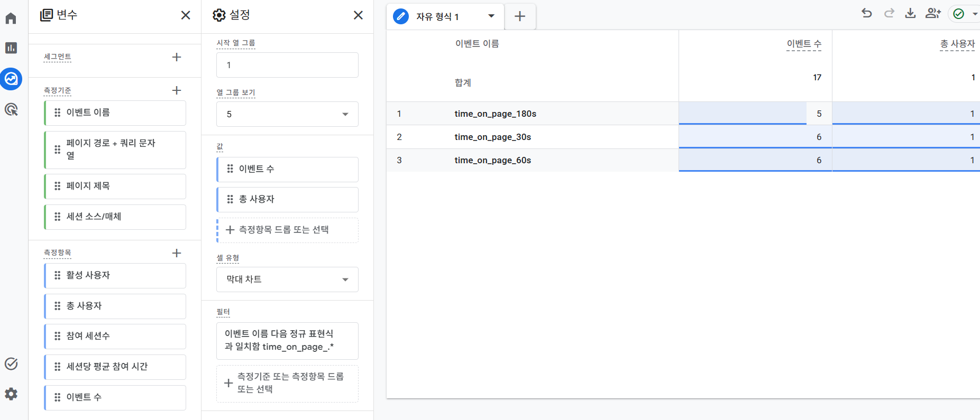Open the Reports bar chart icon

coord(11,48)
